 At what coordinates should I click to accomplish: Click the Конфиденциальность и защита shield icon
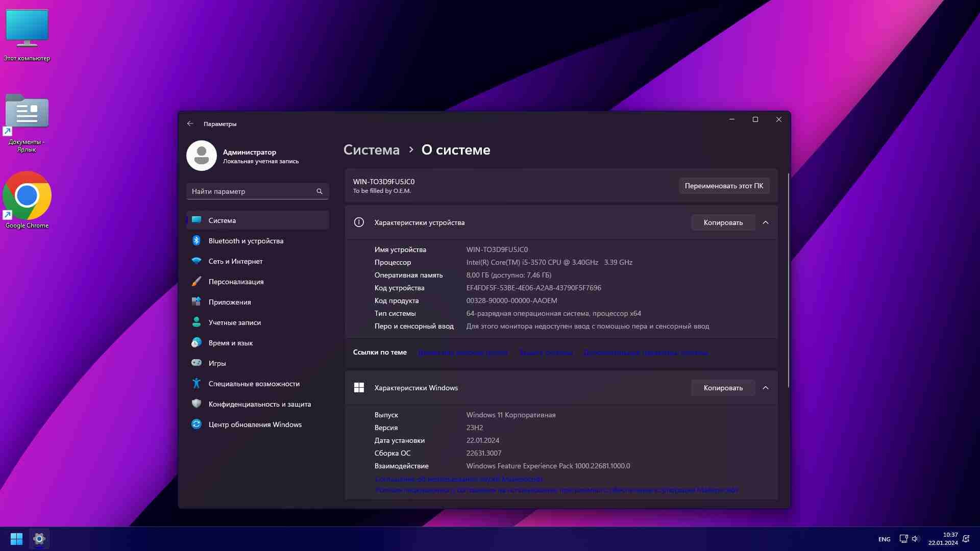197,404
